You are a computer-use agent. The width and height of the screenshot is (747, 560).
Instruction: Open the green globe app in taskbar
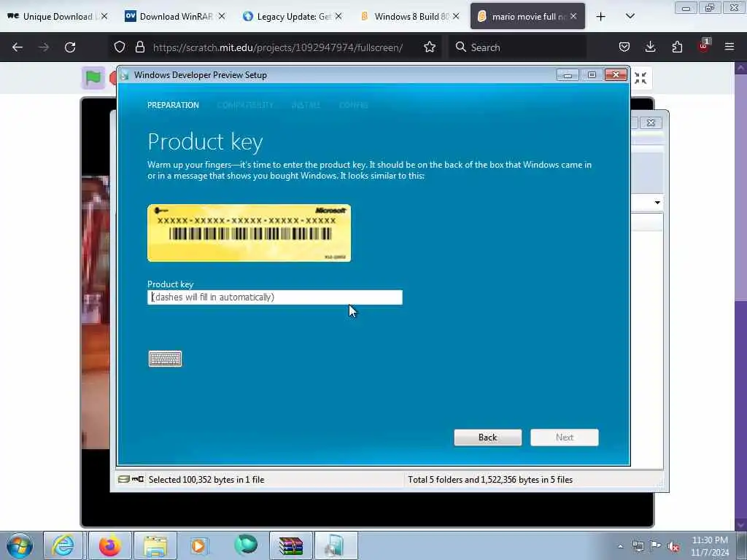[x=246, y=545]
